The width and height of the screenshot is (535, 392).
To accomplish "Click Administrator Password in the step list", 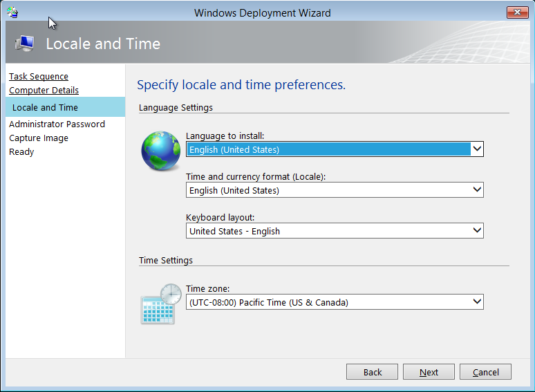I will (57, 124).
